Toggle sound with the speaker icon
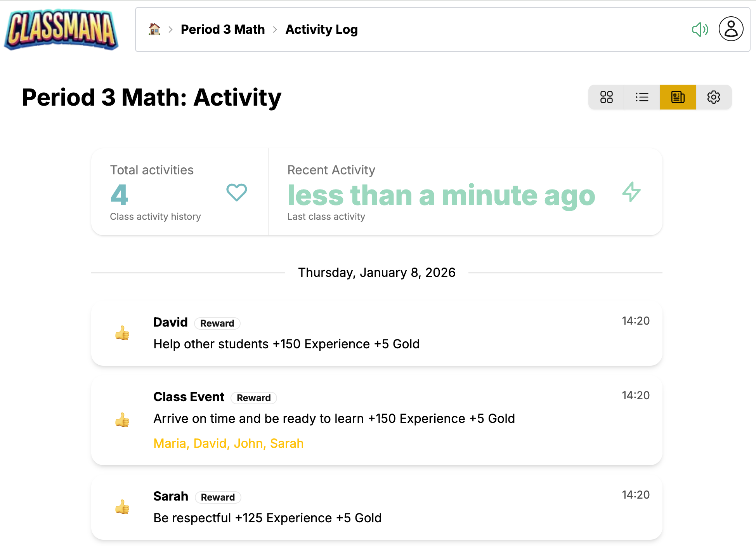 [x=700, y=30]
